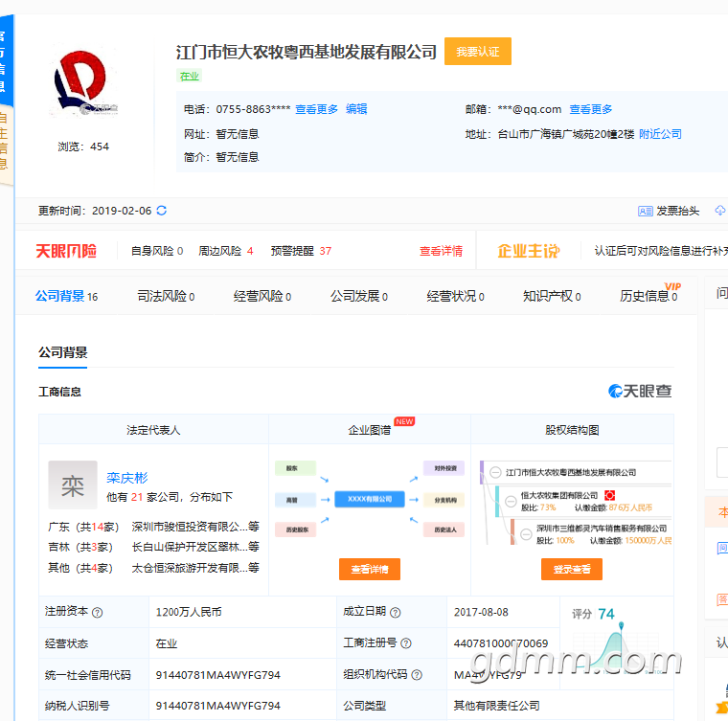Click 查看更多 next to phone number
The width and height of the screenshot is (728, 721).
tap(316, 109)
